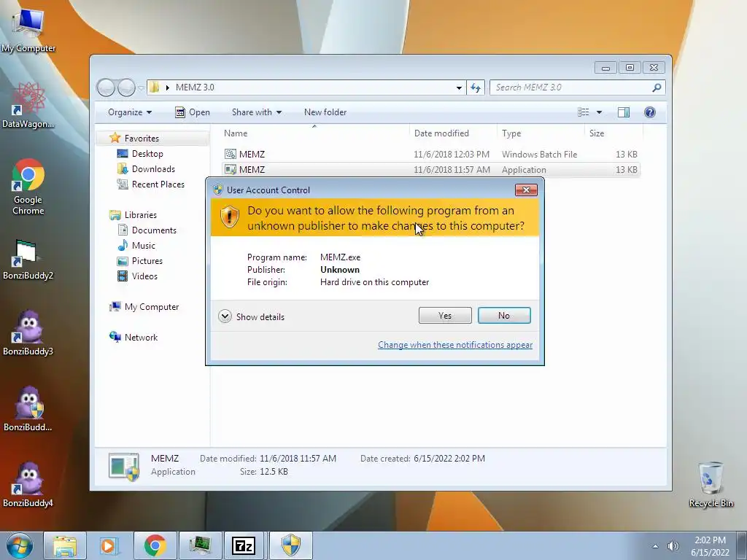Sort by Name column header
Image resolution: width=747 pixels, height=560 pixels.
click(314, 133)
